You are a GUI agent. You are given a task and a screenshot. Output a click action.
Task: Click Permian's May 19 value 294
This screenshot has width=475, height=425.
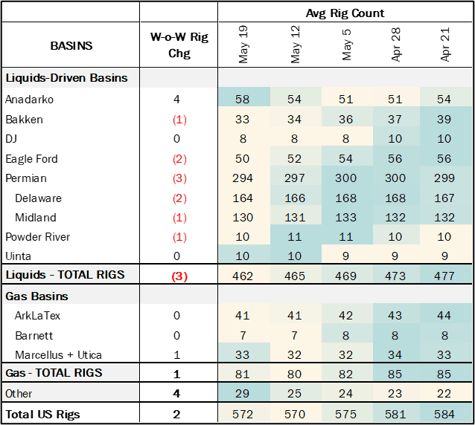(243, 178)
